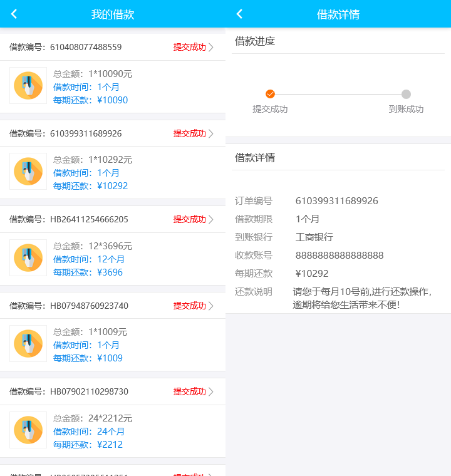Open 提交成功 status of loan 610408077488559

point(190,47)
